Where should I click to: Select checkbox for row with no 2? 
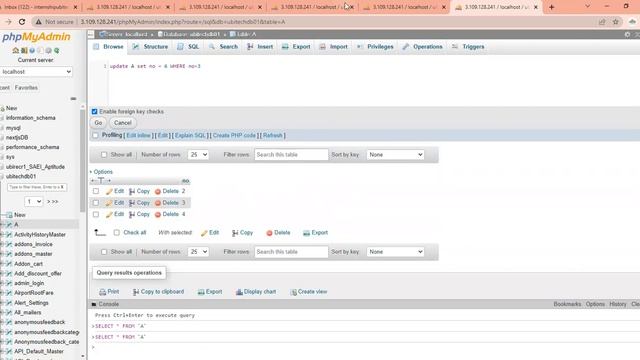click(96, 191)
